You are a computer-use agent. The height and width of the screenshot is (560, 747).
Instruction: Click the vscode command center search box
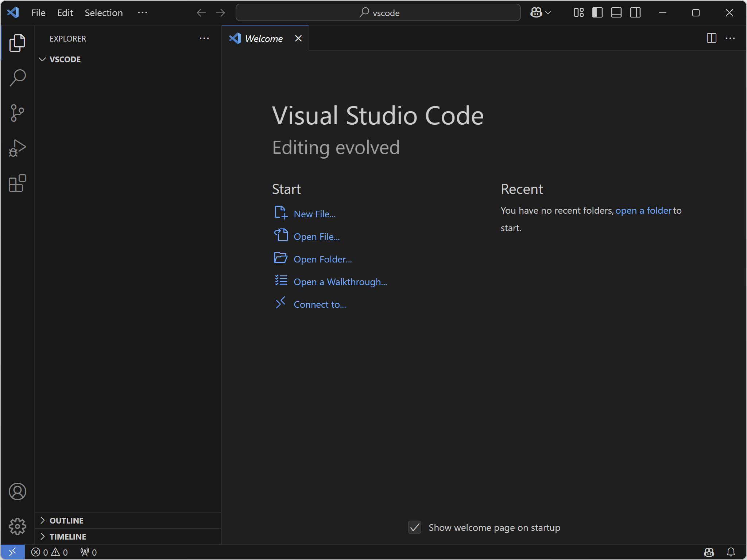(x=378, y=13)
